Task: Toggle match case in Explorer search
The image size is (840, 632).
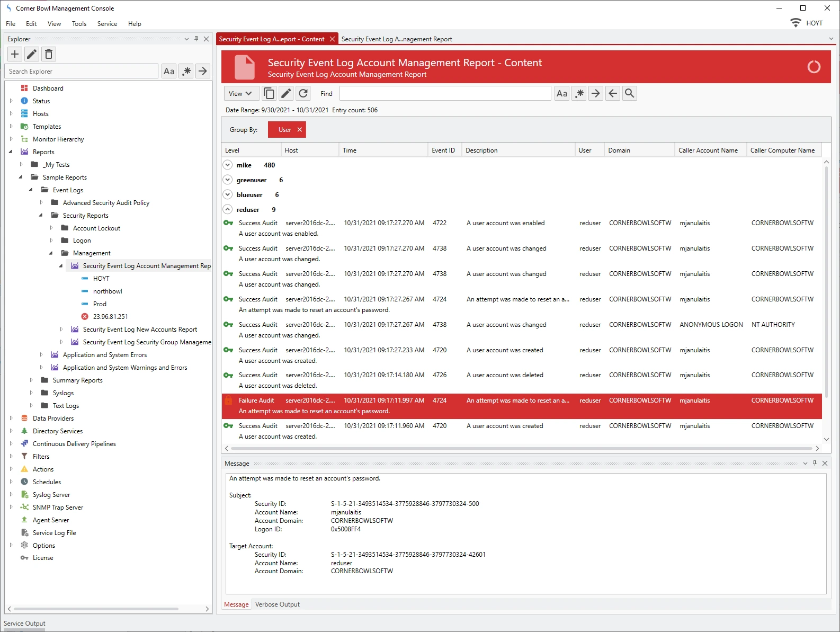Action: [x=169, y=72]
